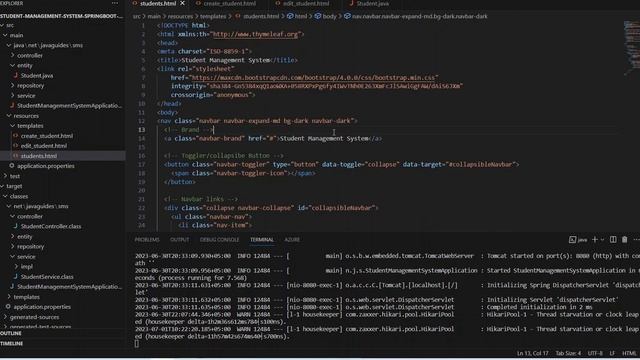
Task: Open the Explorer panel more actions menu
Action: [x=115, y=3]
